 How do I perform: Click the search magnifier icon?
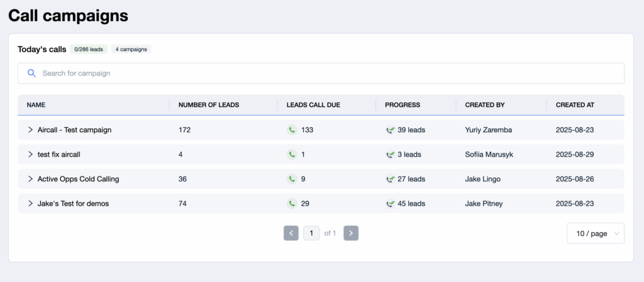point(31,73)
